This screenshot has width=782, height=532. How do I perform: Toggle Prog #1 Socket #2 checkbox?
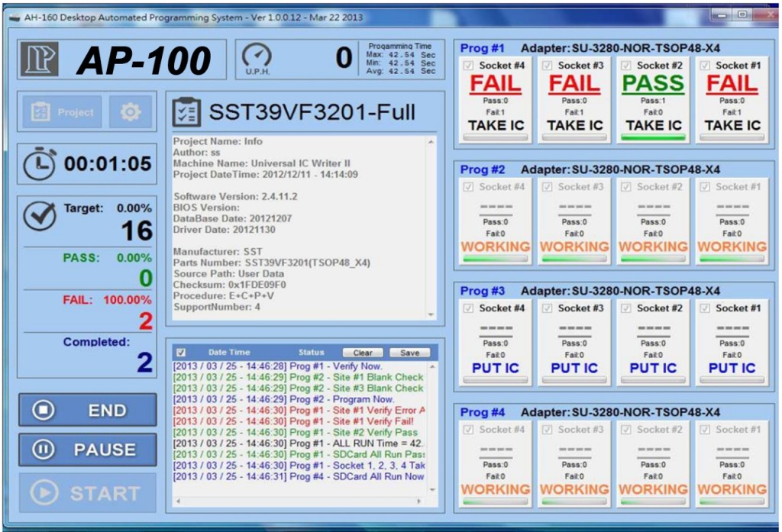click(626, 66)
